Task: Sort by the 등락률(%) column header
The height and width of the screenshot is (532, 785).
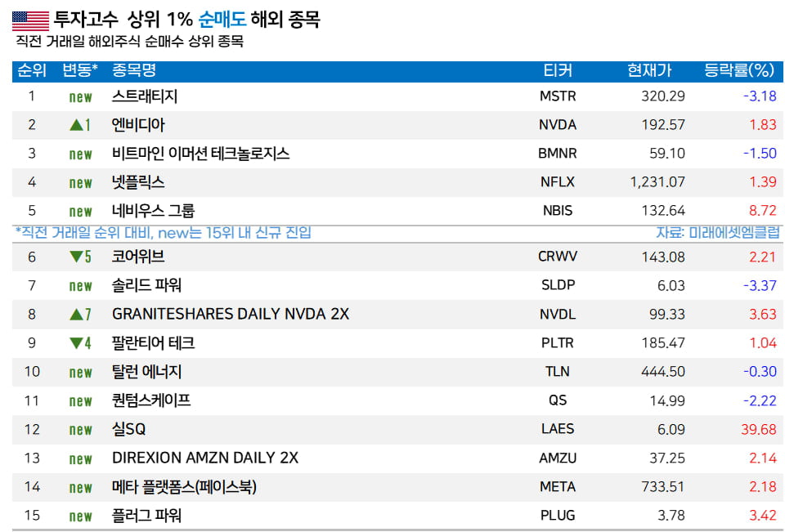Action: click(x=739, y=71)
